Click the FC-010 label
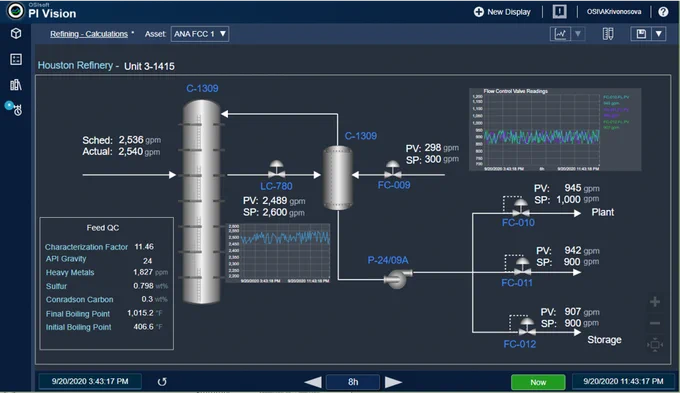 pyautogui.click(x=518, y=223)
